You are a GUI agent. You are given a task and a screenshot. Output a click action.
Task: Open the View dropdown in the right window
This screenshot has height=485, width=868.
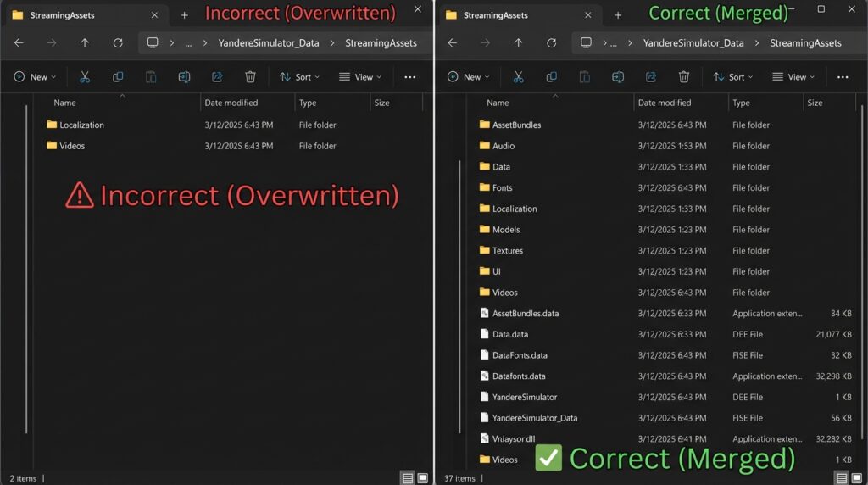point(793,77)
